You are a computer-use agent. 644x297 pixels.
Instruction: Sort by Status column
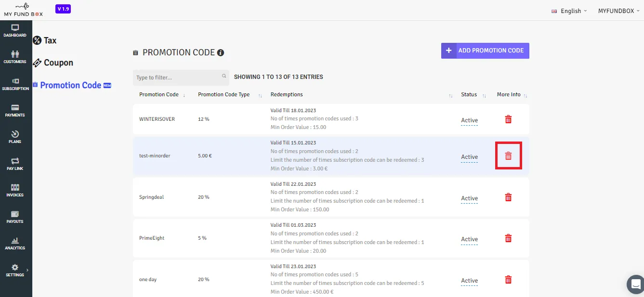(x=473, y=95)
